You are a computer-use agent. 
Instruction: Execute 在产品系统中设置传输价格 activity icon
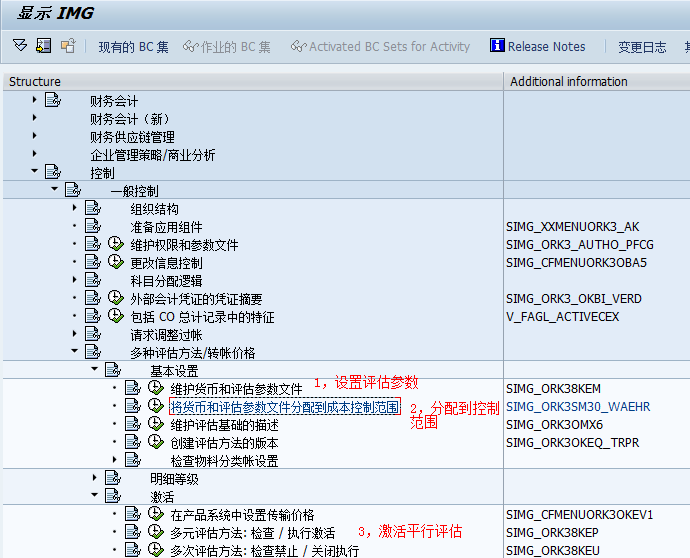(x=156, y=514)
